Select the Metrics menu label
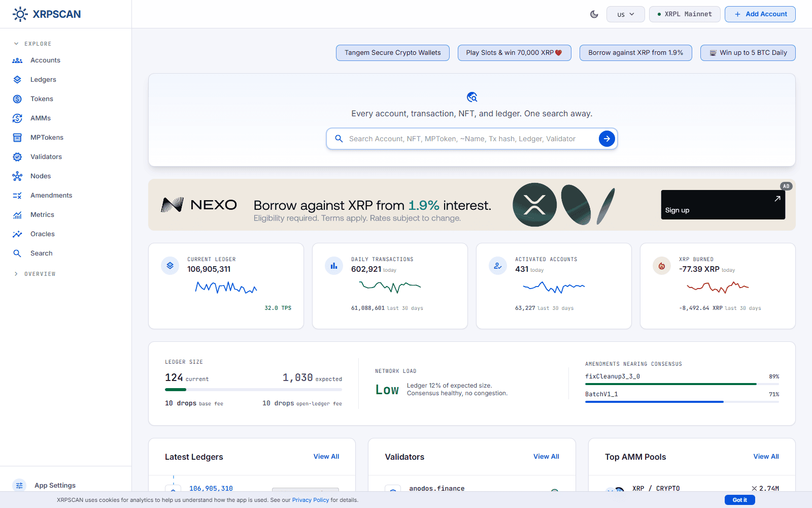This screenshot has width=812, height=508. [42, 215]
